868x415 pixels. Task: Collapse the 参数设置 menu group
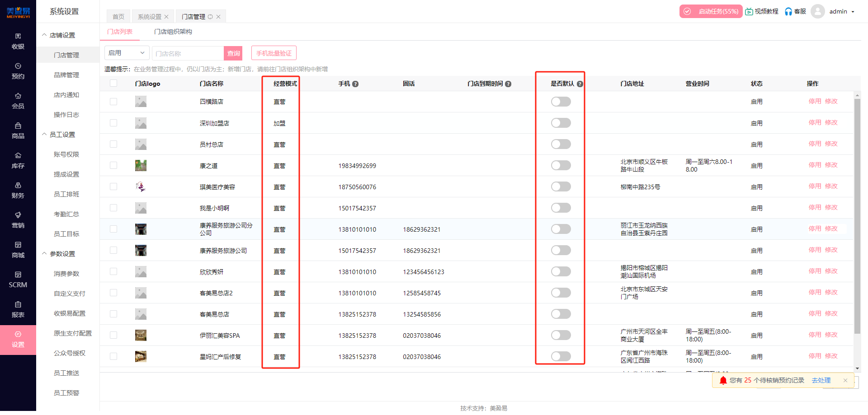[x=44, y=253]
